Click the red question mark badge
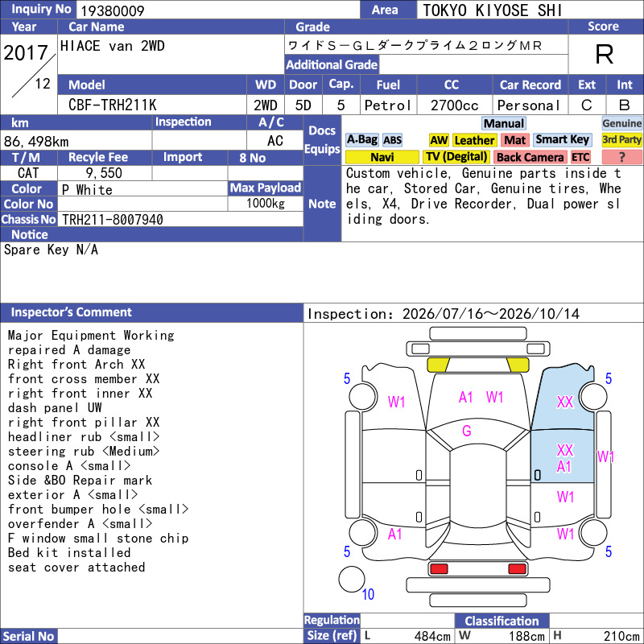The width and height of the screenshot is (644, 644). (x=621, y=157)
